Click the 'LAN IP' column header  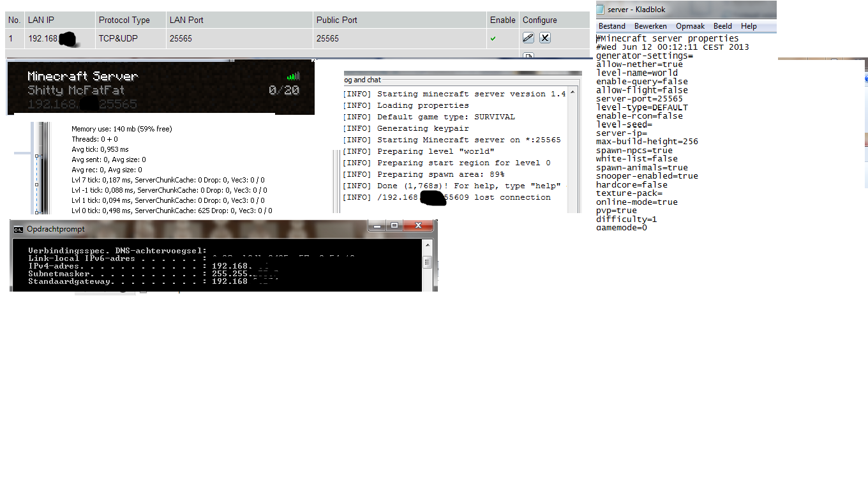coord(40,20)
